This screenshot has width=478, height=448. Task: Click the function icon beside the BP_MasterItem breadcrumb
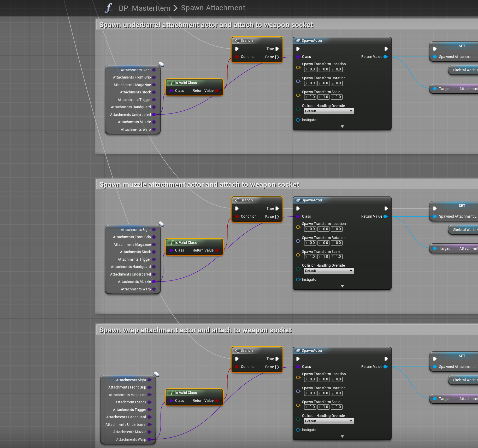click(x=108, y=8)
